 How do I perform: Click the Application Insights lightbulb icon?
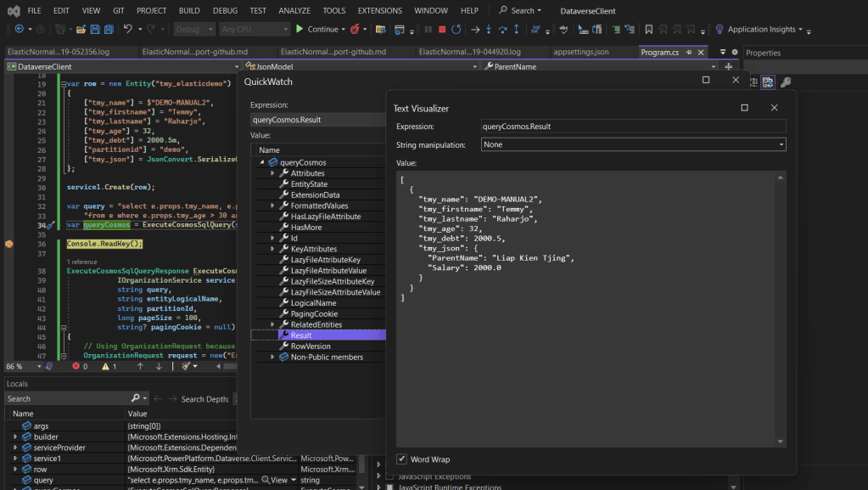[719, 30]
